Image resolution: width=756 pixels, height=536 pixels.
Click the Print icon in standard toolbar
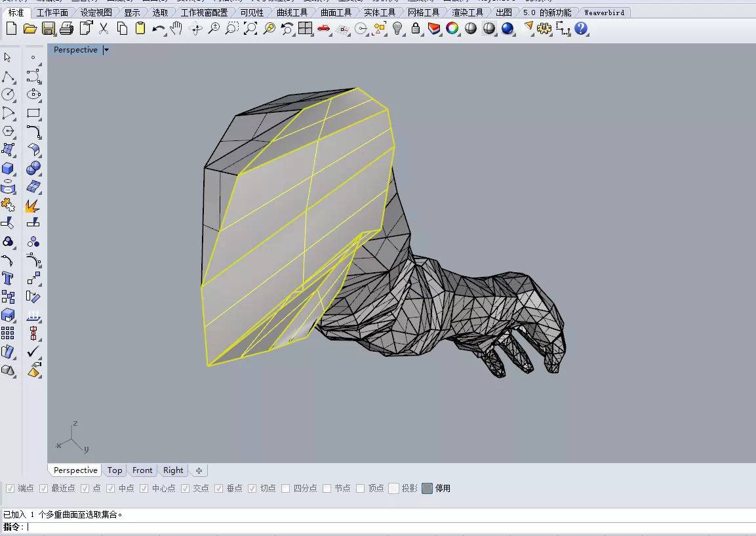tap(66, 29)
